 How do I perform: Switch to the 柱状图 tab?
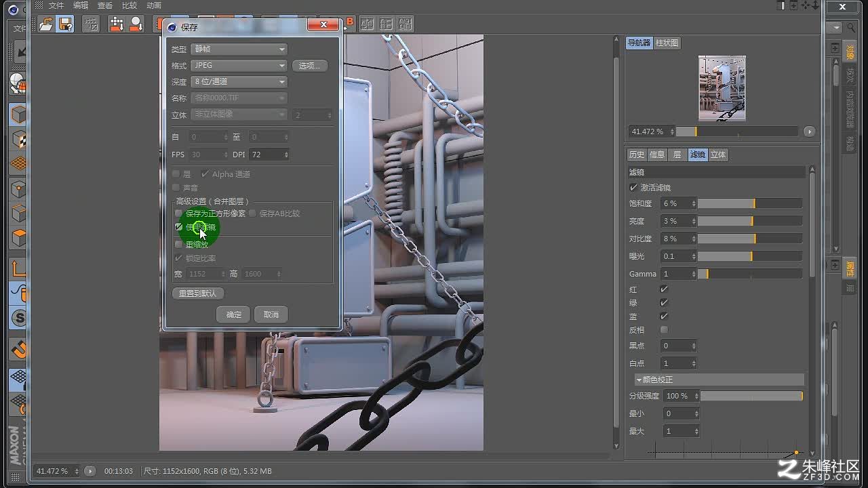[x=667, y=43]
